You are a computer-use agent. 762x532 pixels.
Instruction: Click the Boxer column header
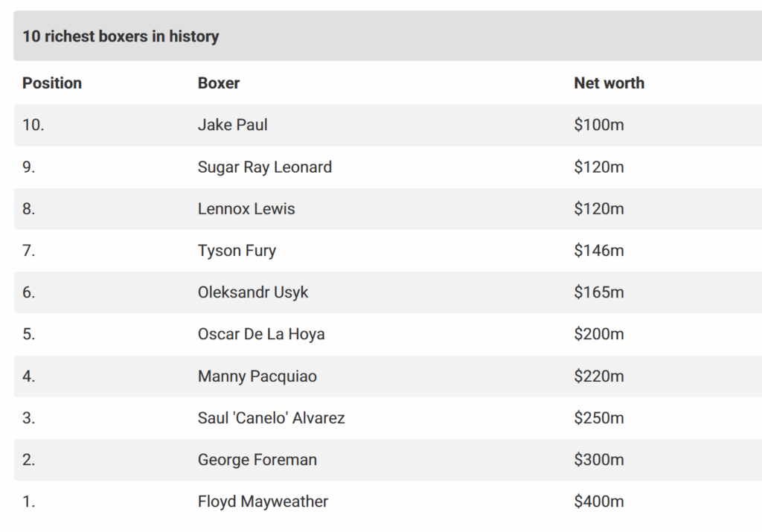(x=219, y=83)
